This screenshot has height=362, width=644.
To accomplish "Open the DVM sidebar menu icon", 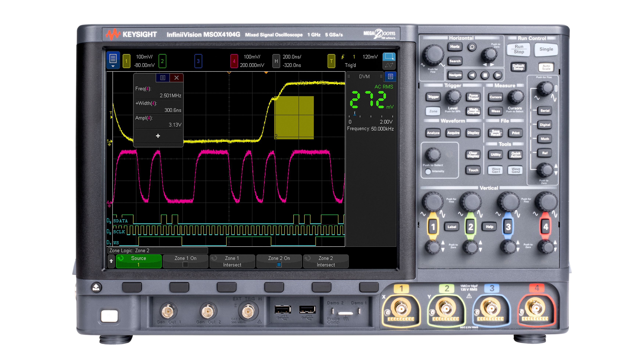I will pos(390,76).
